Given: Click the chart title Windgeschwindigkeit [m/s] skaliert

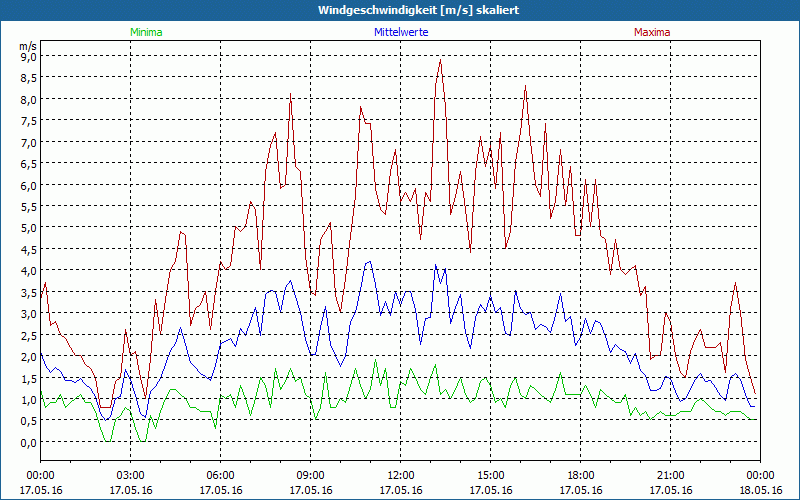Looking at the screenshot, I should (x=418, y=10).
